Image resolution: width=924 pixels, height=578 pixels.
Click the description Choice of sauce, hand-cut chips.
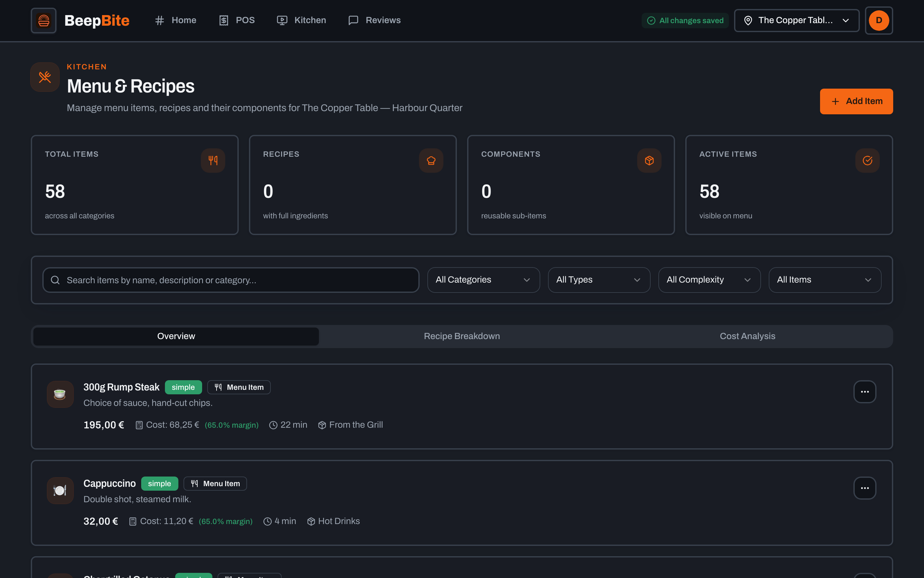click(148, 403)
